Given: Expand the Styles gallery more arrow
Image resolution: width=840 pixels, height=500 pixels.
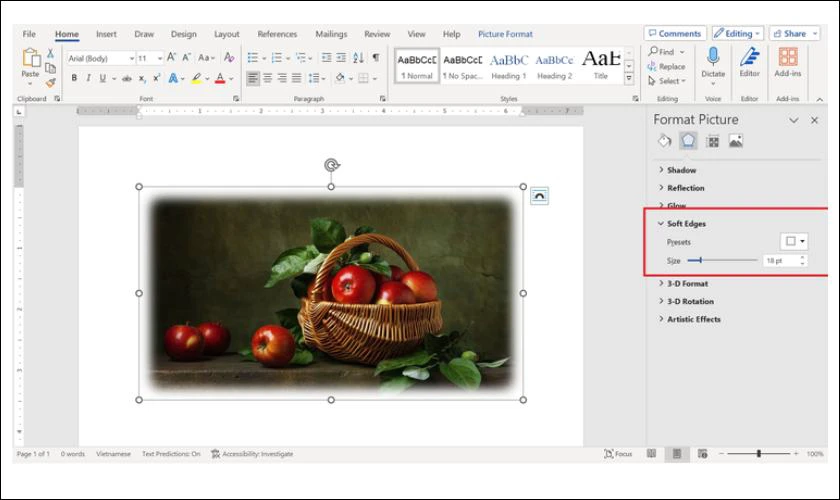Looking at the screenshot, I should click(629, 78).
